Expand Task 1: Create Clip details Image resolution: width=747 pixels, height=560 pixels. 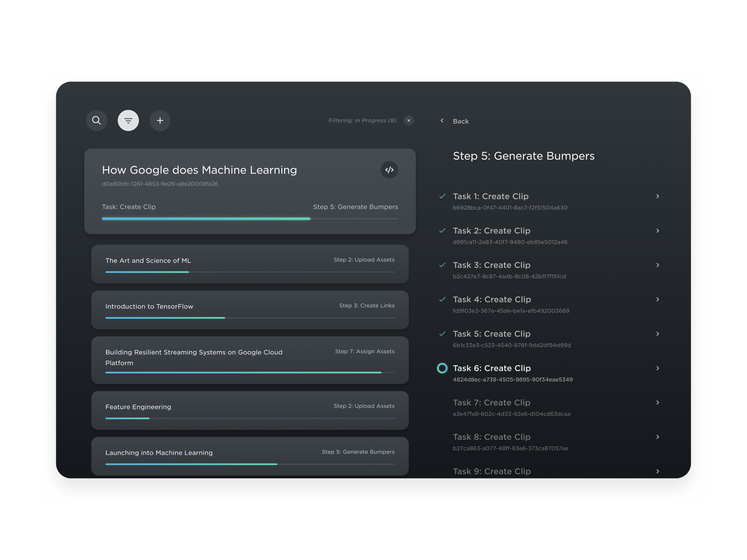658,196
